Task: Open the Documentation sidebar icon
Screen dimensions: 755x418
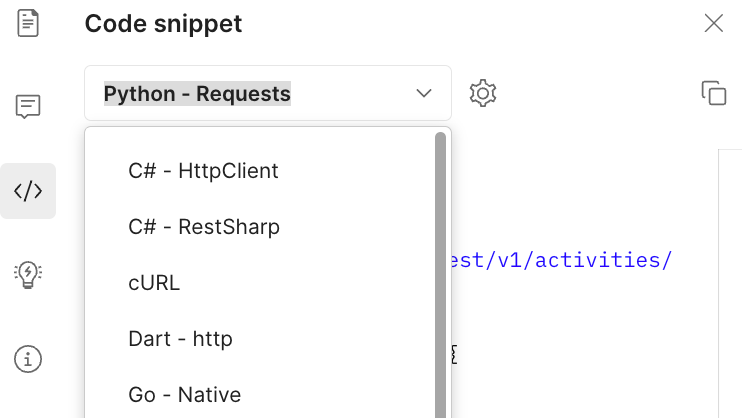Action: [28, 23]
